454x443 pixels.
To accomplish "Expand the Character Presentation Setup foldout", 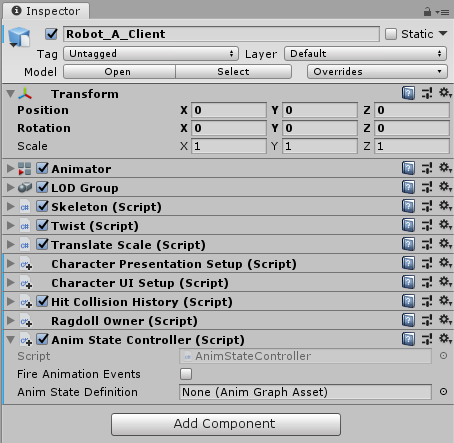I will [x=11, y=263].
